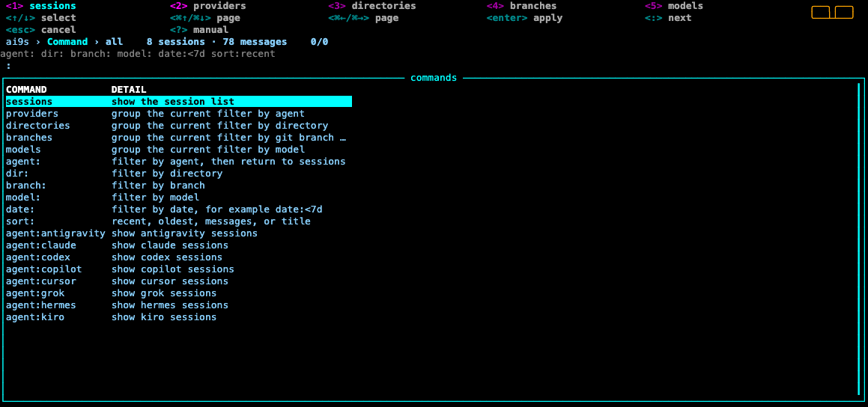Screen dimensions: 868x407
Task: Select the 'agent:codex' command row
Action: [x=179, y=257]
